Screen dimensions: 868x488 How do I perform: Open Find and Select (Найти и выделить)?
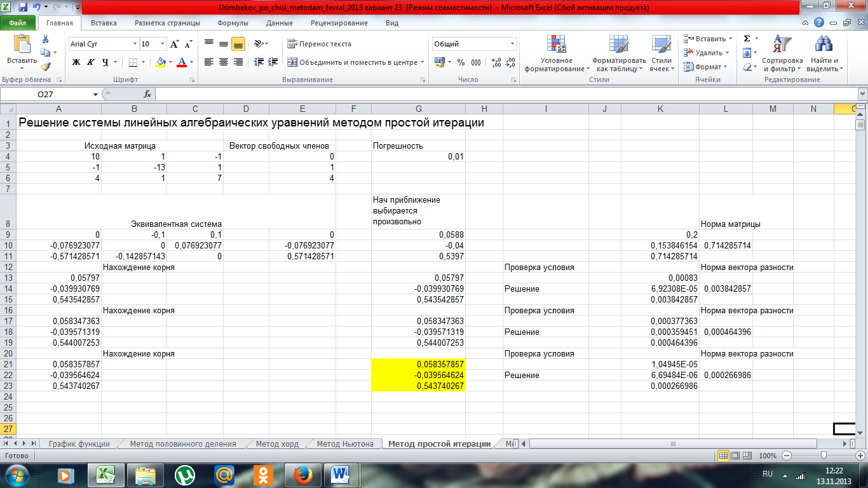[825, 54]
